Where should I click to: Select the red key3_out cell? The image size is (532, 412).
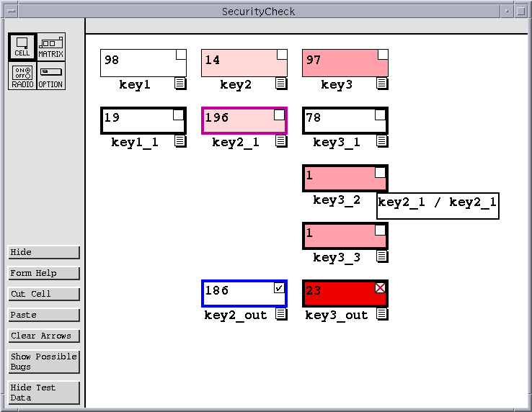tap(339, 294)
